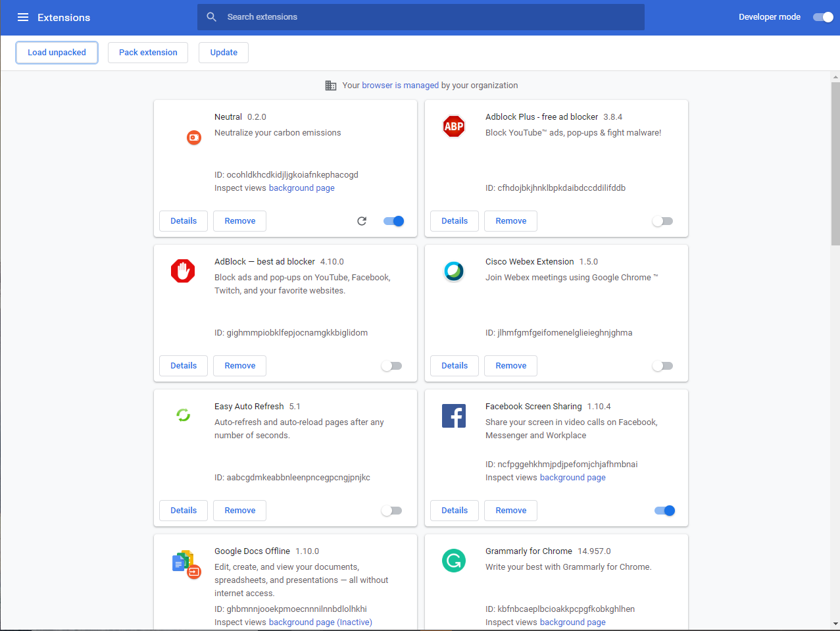The image size is (840, 631).
Task: Click AdBlock ID 'gighmmpiobklfepjocnamgkkbiglidom'
Action: point(297,333)
